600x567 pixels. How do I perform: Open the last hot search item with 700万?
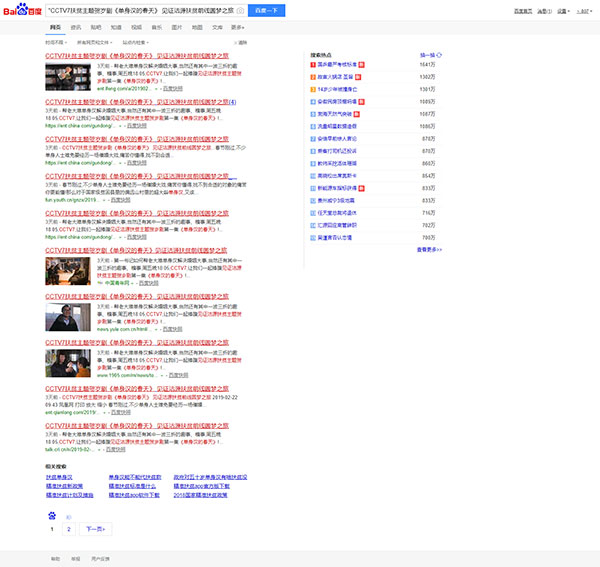[335, 238]
